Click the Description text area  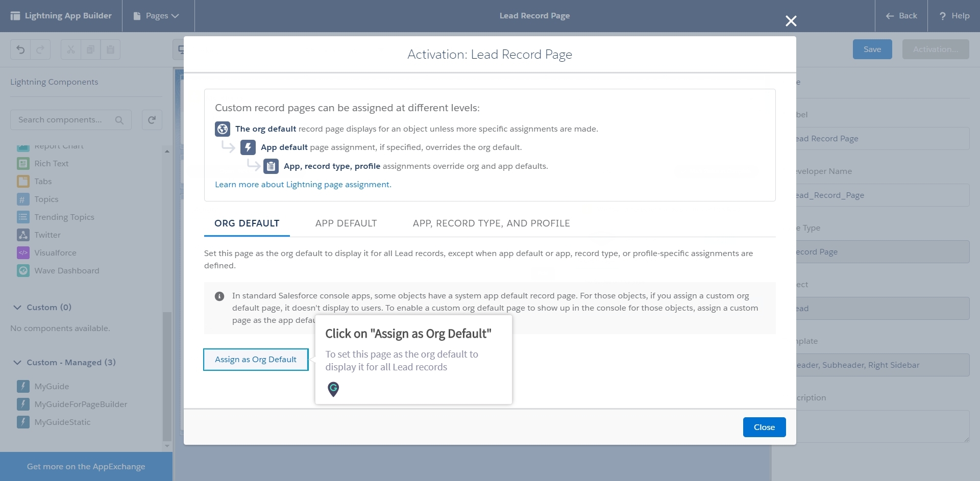pyautogui.click(x=883, y=426)
